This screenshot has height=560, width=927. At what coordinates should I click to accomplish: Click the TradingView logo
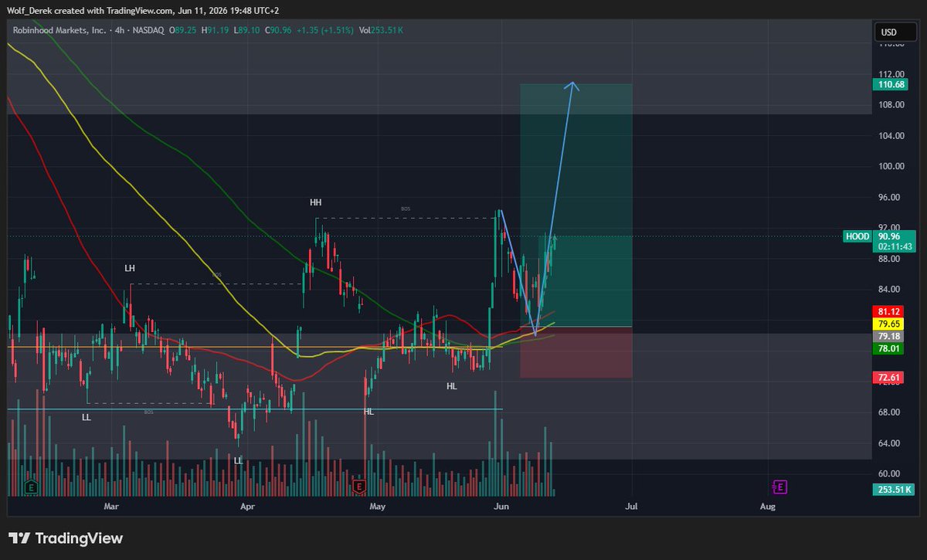pyautogui.click(x=66, y=538)
